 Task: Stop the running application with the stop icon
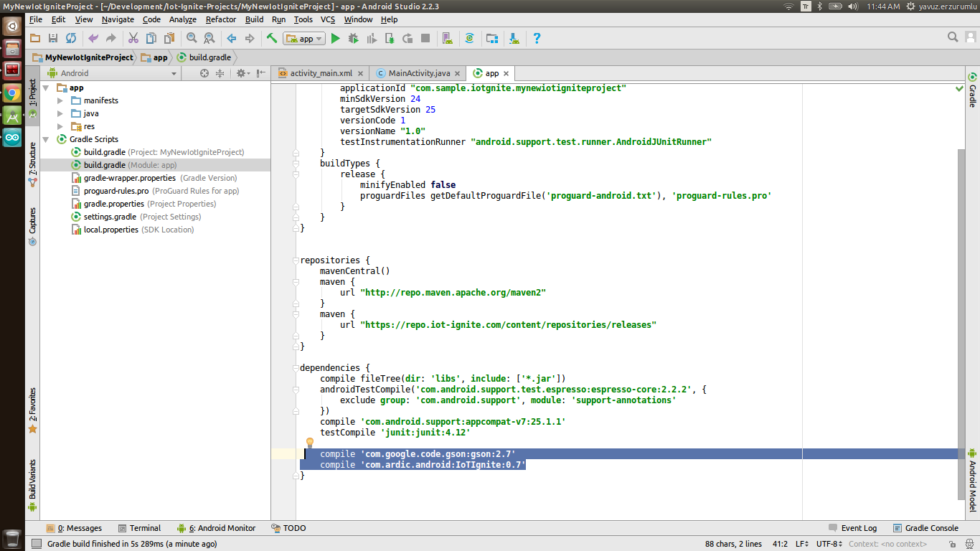[x=425, y=38]
